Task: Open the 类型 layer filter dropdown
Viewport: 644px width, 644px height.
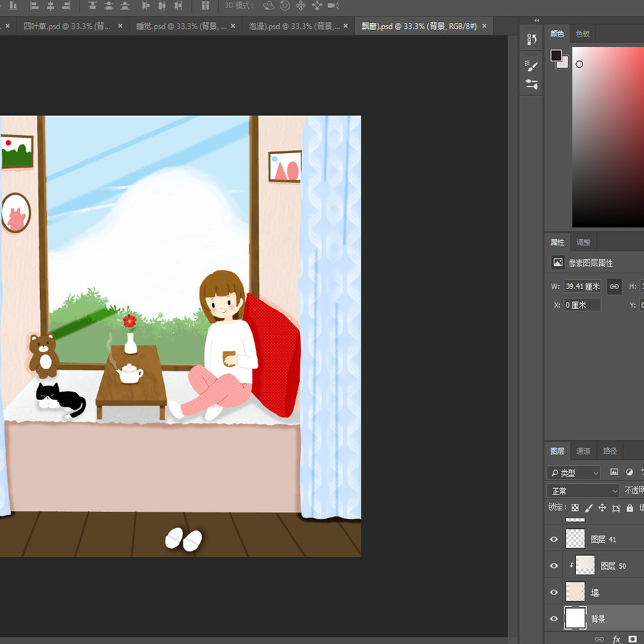Action: click(573, 473)
